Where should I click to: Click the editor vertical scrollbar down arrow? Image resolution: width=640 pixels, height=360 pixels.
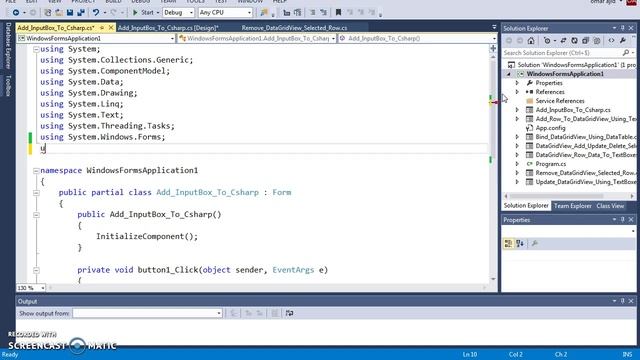click(493, 279)
